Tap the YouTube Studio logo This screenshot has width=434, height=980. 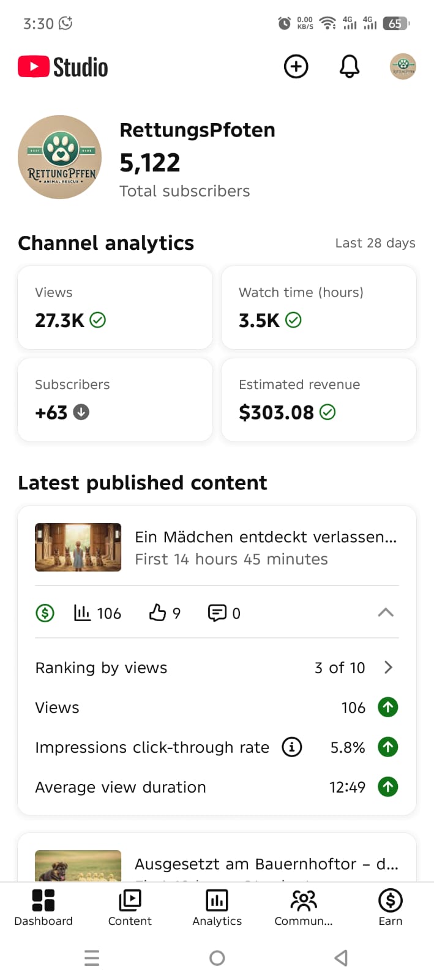(63, 67)
